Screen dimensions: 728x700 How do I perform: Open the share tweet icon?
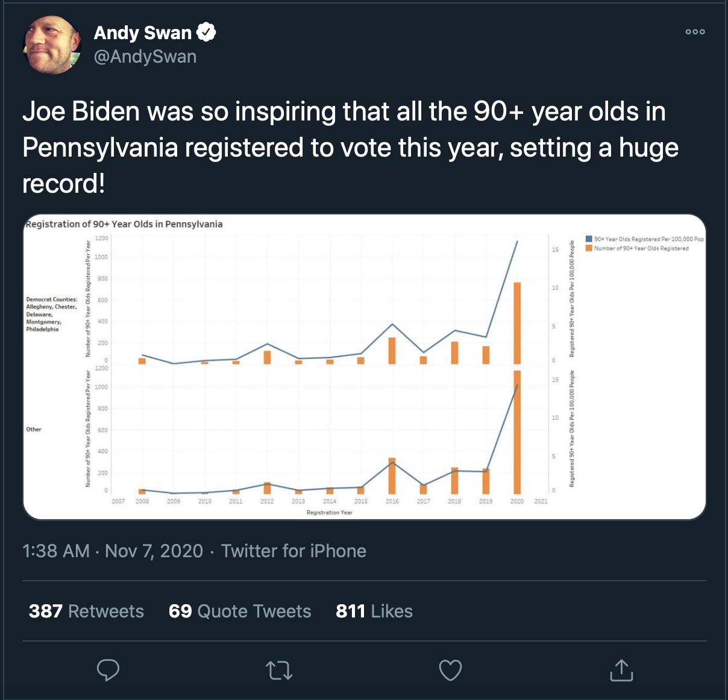621,669
